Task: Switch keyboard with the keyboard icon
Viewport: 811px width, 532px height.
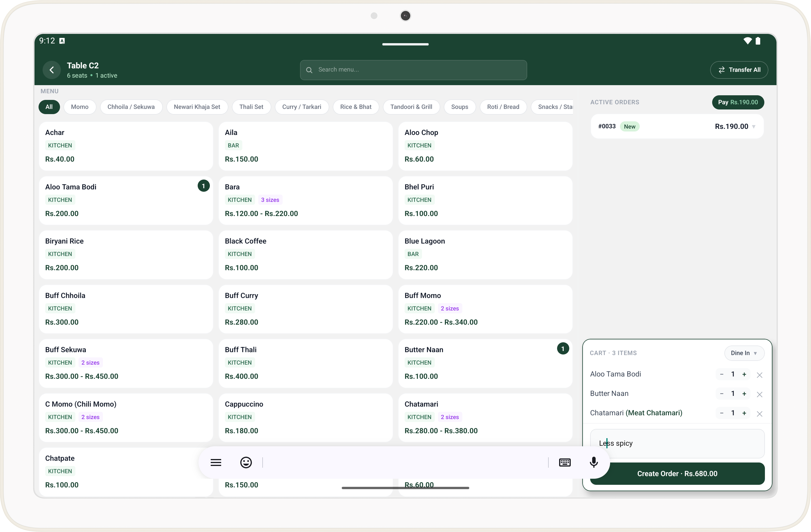Action: coord(565,462)
